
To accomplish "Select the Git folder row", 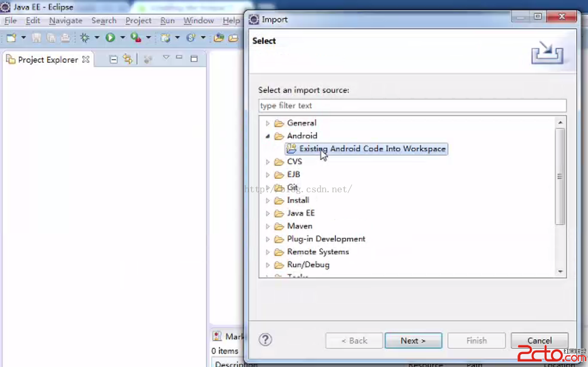I will coord(287,187).
